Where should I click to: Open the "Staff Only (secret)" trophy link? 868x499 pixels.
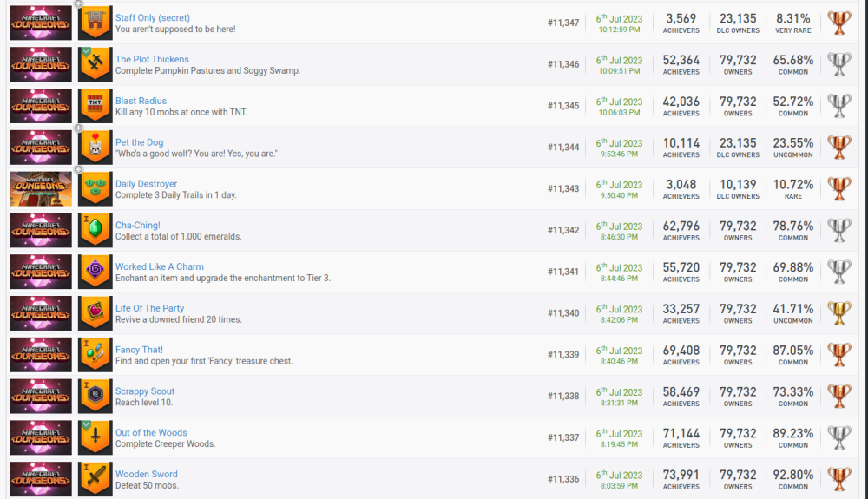point(152,18)
